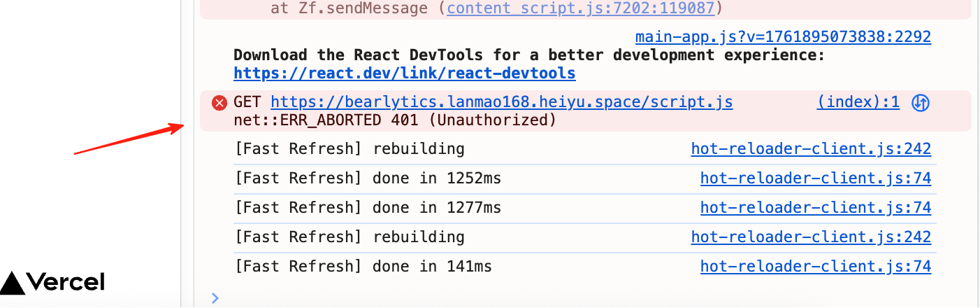Open hot-reloader-client.js:242 beside second rebuilding message

[x=811, y=237]
